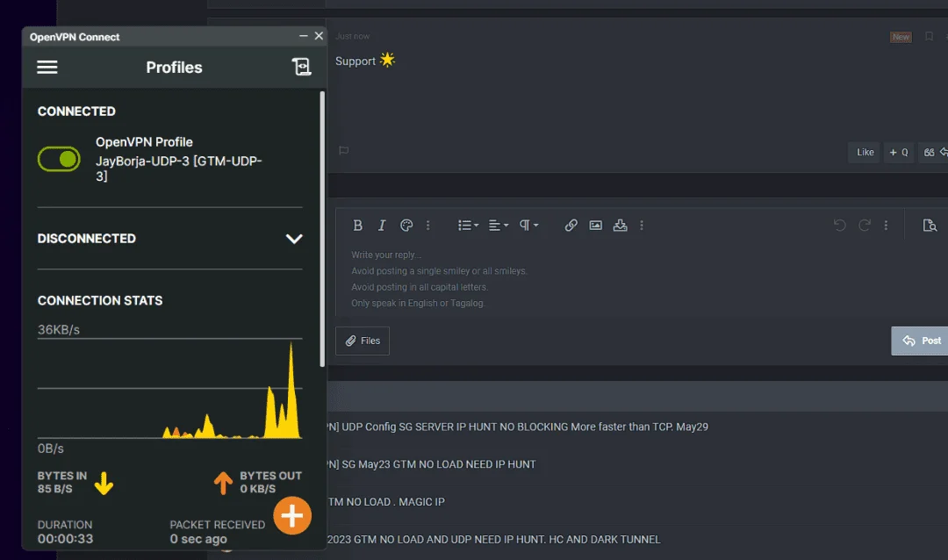Open thread UDP Config SG SERVER IP HUNT
Image resolution: width=948 pixels, height=560 pixels.
[x=518, y=427]
